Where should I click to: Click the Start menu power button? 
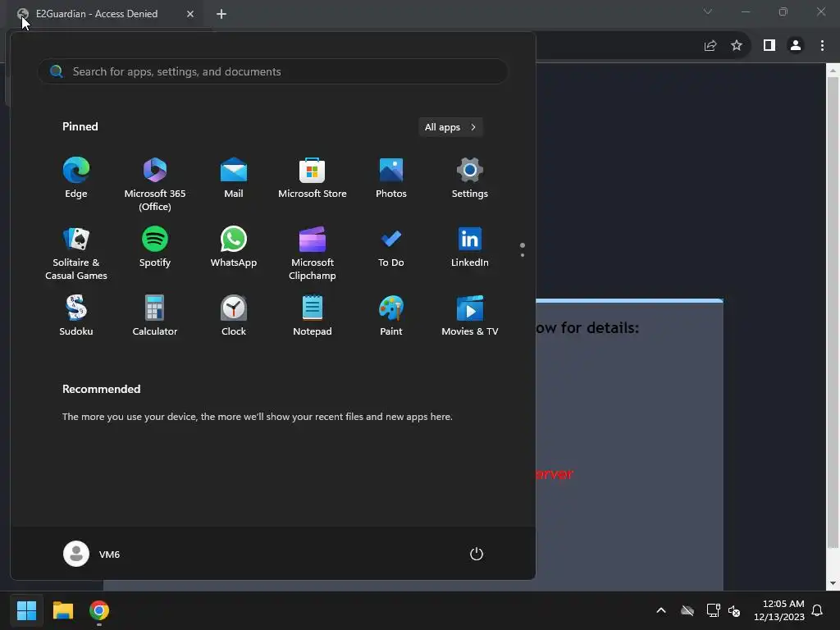477,554
